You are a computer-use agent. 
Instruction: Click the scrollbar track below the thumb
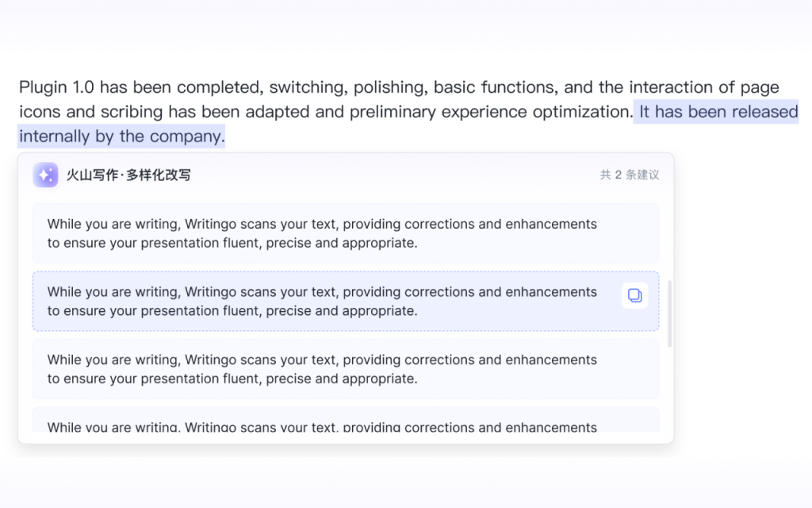coord(670,389)
